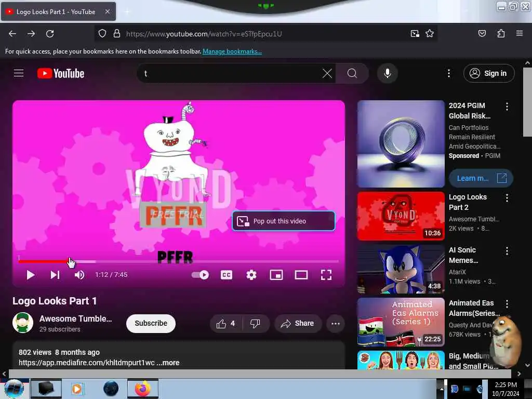This screenshot has height=399, width=532.
Task: Open YouTube settings three-dot menu
Action: 448,73
